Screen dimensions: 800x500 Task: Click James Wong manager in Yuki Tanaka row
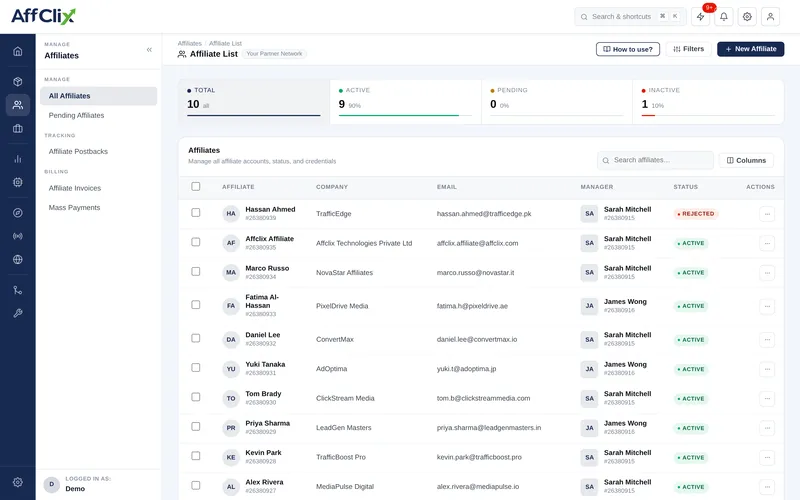[x=625, y=364]
